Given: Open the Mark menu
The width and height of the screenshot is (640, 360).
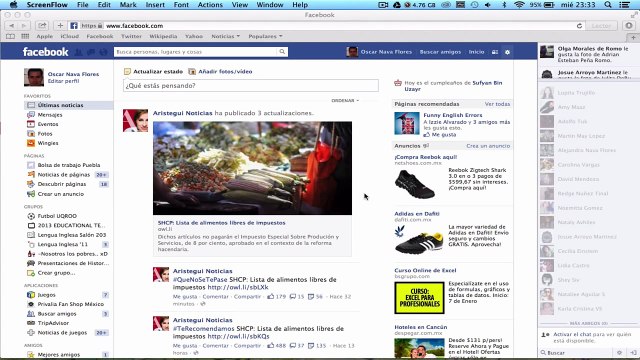Looking at the screenshot, I should click(x=128, y=5).
